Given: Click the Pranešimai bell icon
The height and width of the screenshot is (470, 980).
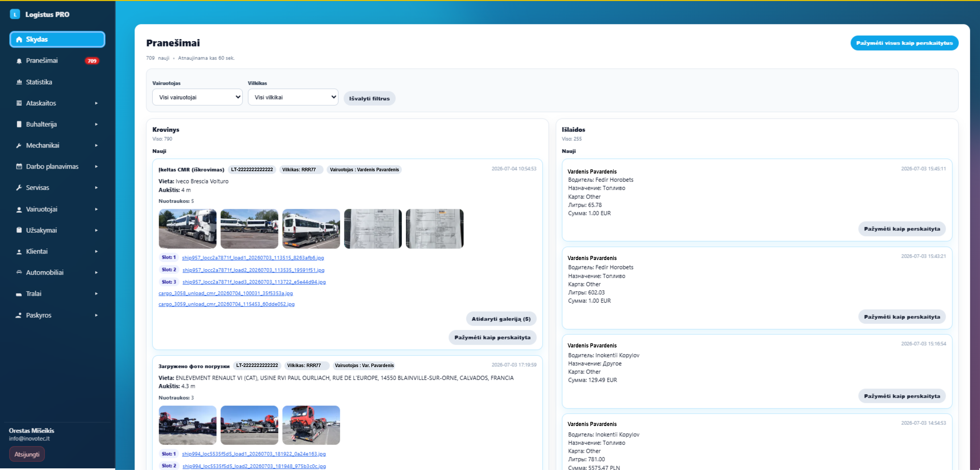Looking at the screenshot, I should (19, 61).
